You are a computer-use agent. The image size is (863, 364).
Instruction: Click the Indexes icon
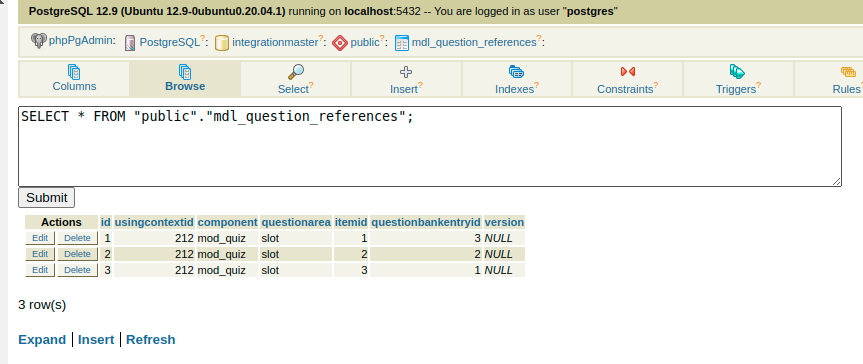516,72
